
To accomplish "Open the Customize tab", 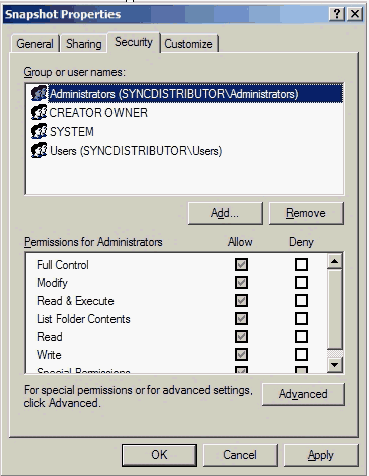I will pos(189,44).
